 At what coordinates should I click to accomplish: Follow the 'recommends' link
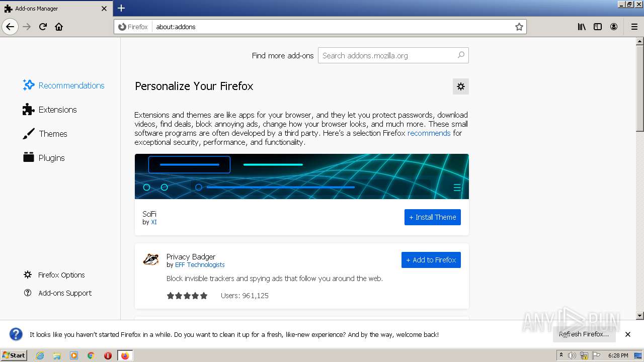[429, 133]
